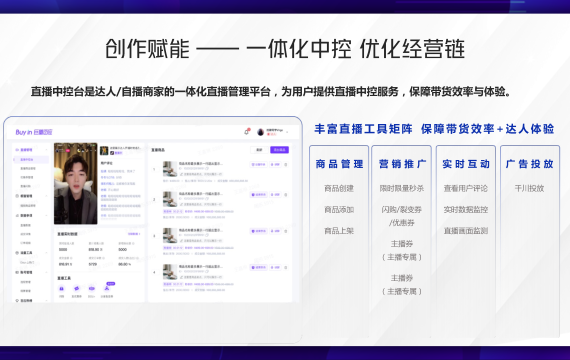
Task: Click the thumbnail of product row 3
Action: click(170, 236)
